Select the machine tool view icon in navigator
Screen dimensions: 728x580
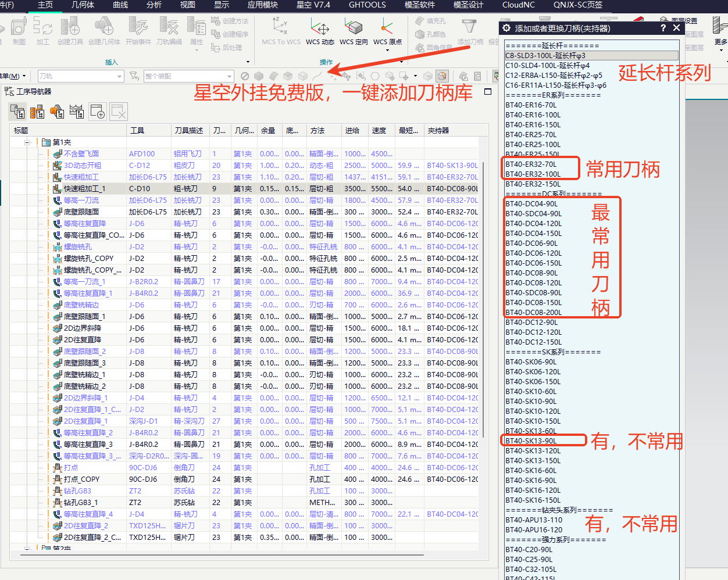37,112
